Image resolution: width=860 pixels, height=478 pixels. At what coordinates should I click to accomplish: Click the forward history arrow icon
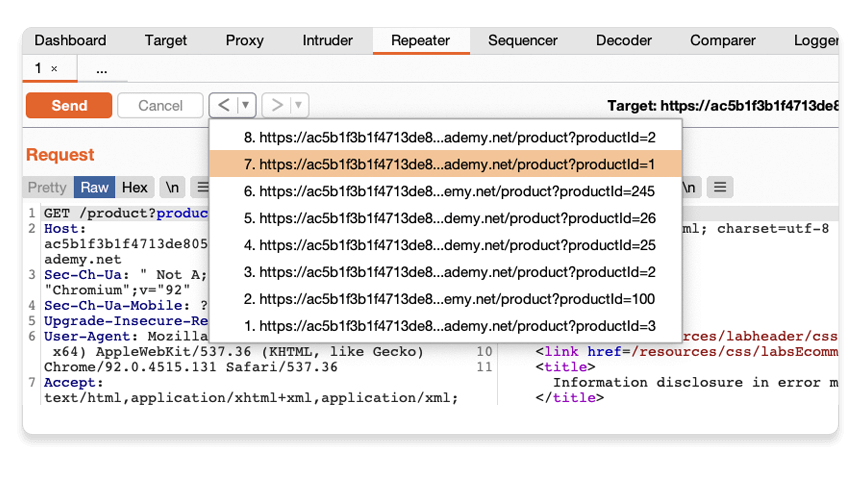point(277,105)
